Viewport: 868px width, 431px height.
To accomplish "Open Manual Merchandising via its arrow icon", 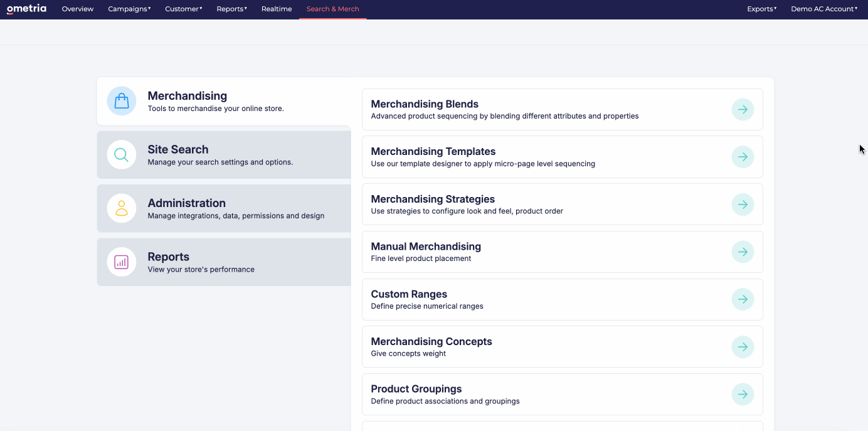I will point(743,252).
